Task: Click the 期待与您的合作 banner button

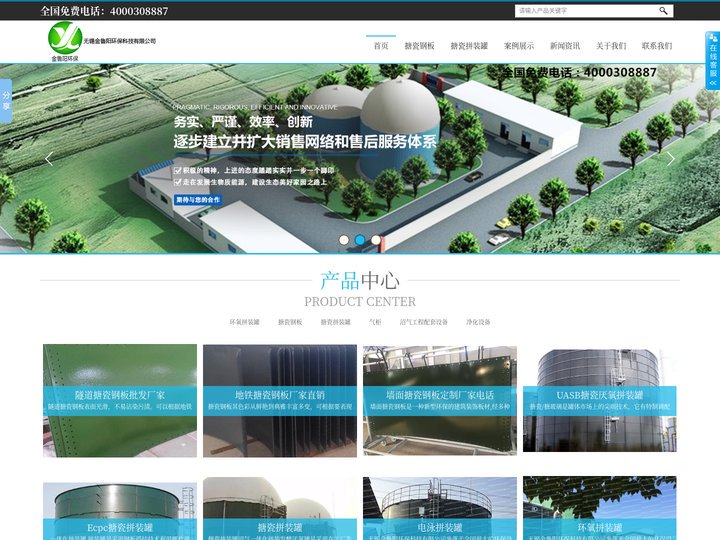Action: click(x=198, y=200)
